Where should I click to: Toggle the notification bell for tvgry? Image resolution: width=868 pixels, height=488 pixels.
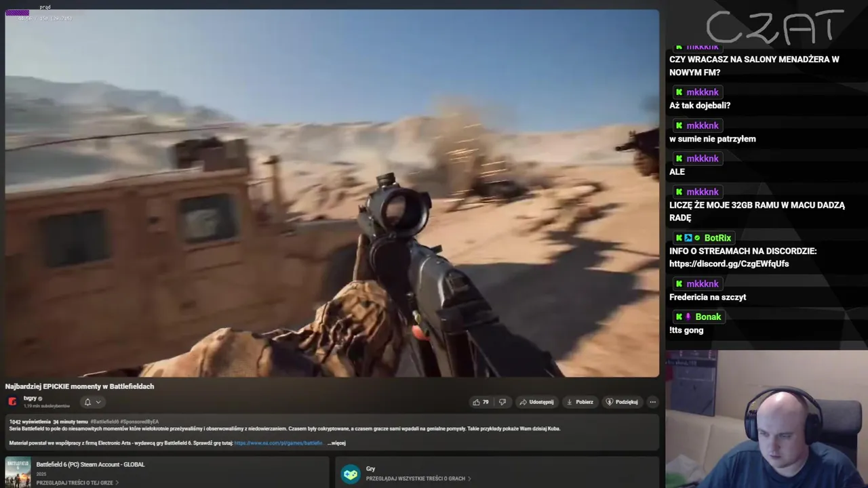(87, 402)
